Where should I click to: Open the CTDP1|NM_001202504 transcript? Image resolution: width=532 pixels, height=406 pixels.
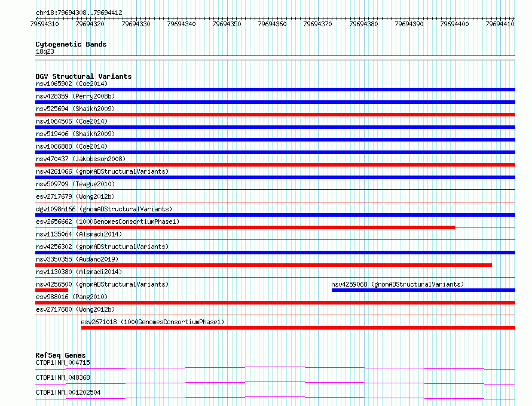point(68,392)
